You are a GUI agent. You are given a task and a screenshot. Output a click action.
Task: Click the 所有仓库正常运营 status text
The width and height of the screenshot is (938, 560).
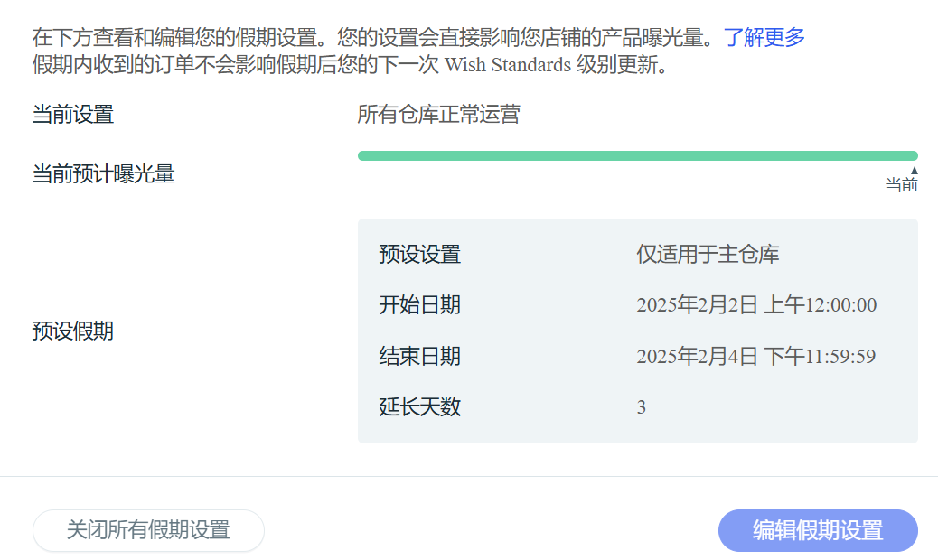438,115
